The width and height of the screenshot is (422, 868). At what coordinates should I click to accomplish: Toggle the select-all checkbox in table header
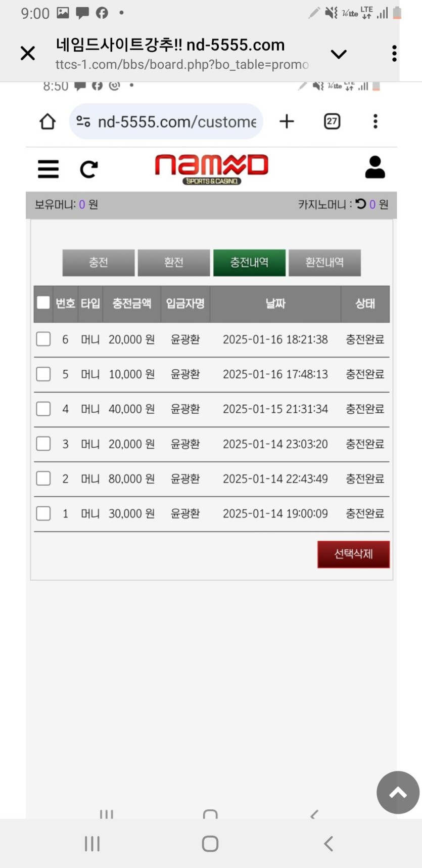[43, 303]
